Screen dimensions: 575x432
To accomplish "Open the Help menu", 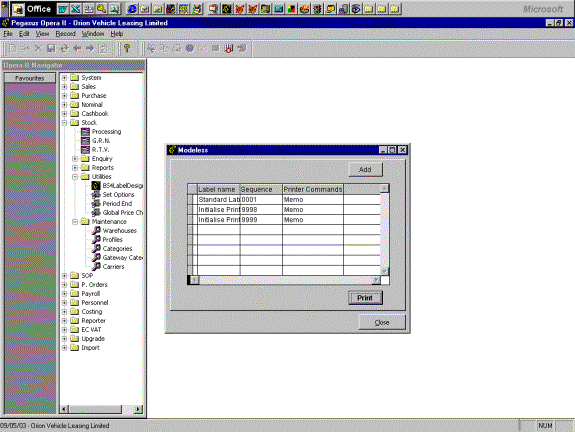I will [117, 34].
